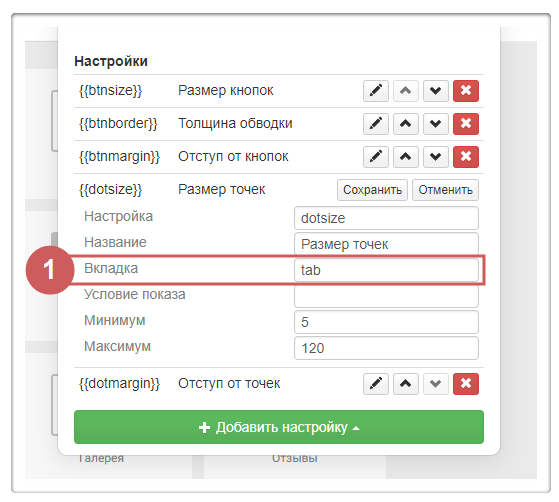This screenshot has width=559, height=502.
Task: Click the Максимум label
Action: pyautogui.click(x=117, y=347)
